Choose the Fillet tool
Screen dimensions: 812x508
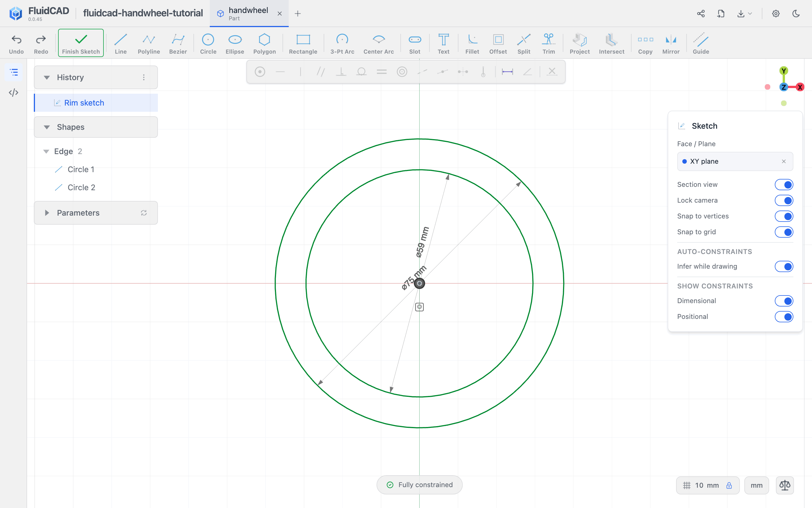click(472, 43)
